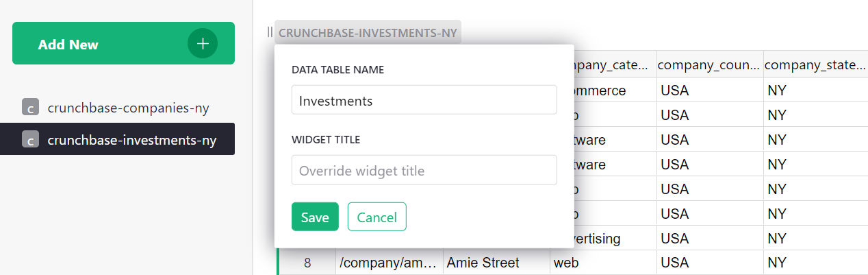
Task: Save the data table name
Action: (x=315, y=217)
